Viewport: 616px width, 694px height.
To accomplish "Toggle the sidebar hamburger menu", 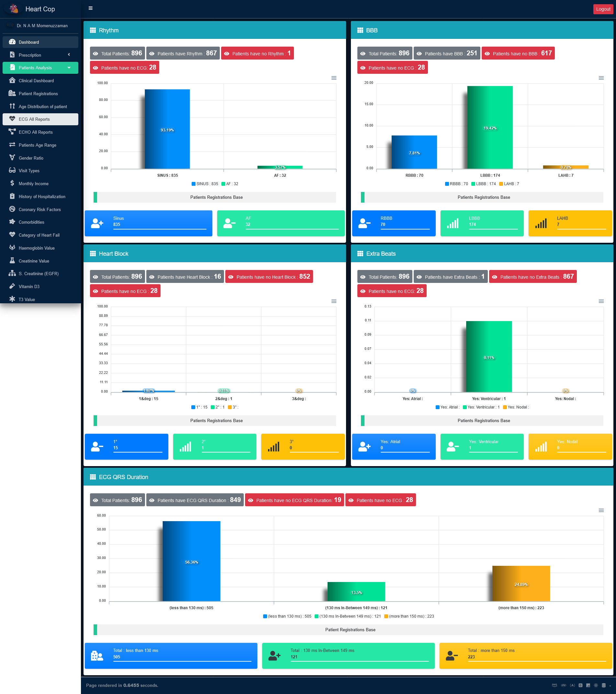I will 90,8.
